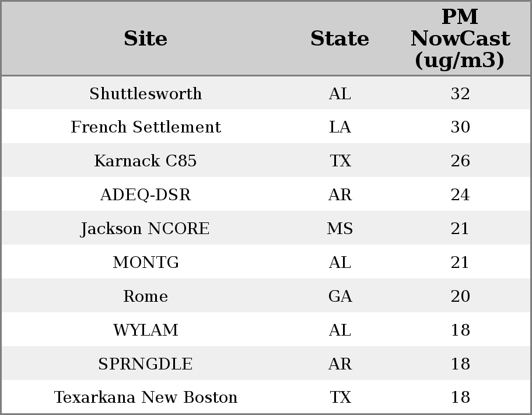This screenshot has height=415, width=532.
Task: Select the MONTG site row
Action: click(146, 263)
